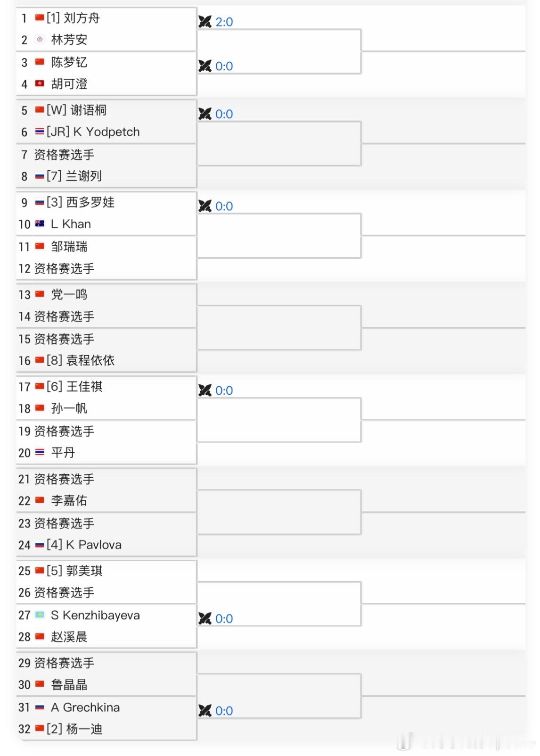The image size is (540, 756).
Task: Click the Kazakhstan flag next to S Kenzhibayeva
Action: coord(40,615)
